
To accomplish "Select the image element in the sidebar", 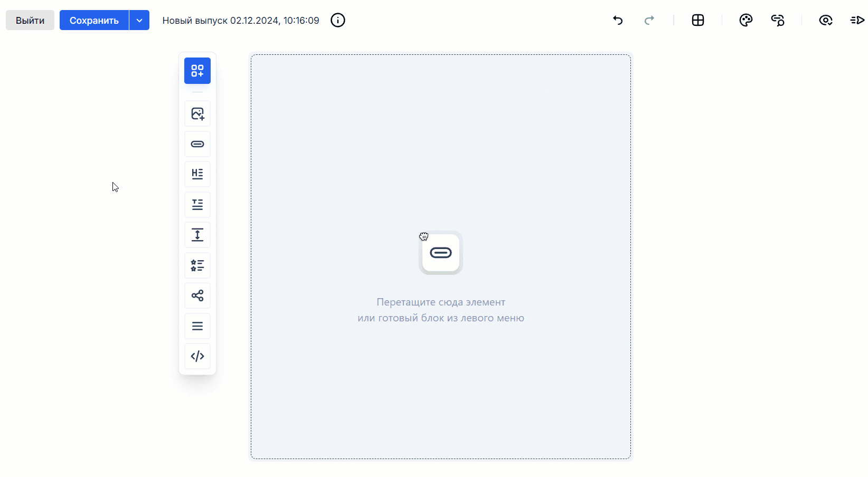I will tap(197, 113).
